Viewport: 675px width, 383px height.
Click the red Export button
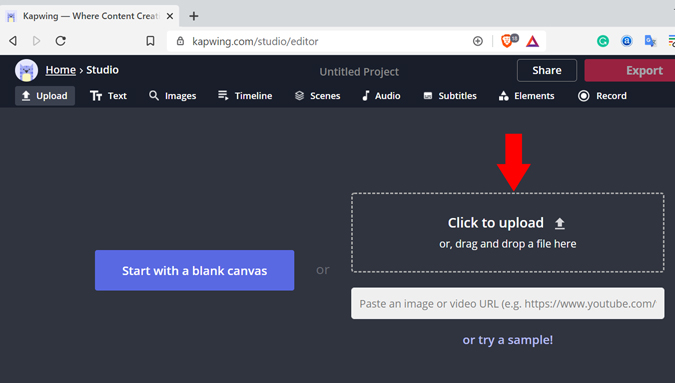point(630,70)
